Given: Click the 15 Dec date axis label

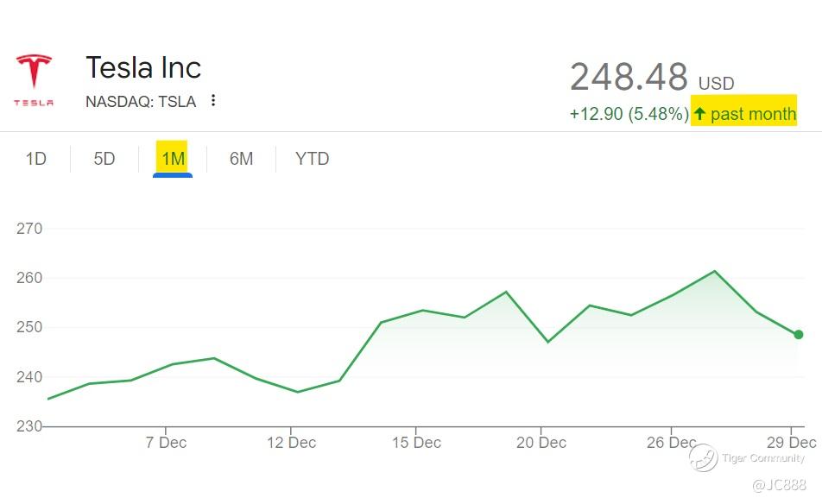Looking at the screenshot, I should [x=416, y=443].
